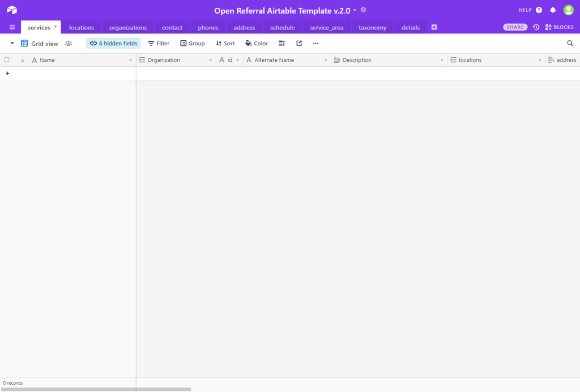Open the Name field dropdown arrow

coord(130,60)
